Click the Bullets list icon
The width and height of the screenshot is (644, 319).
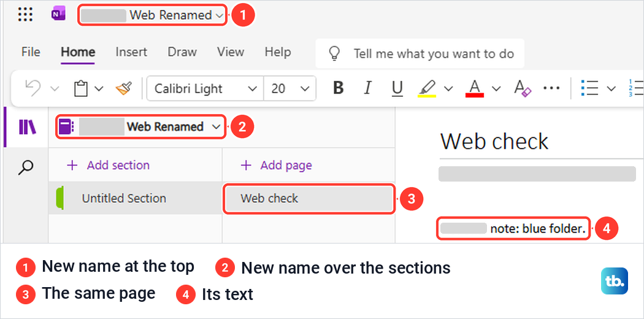click(x=589, y=88)
